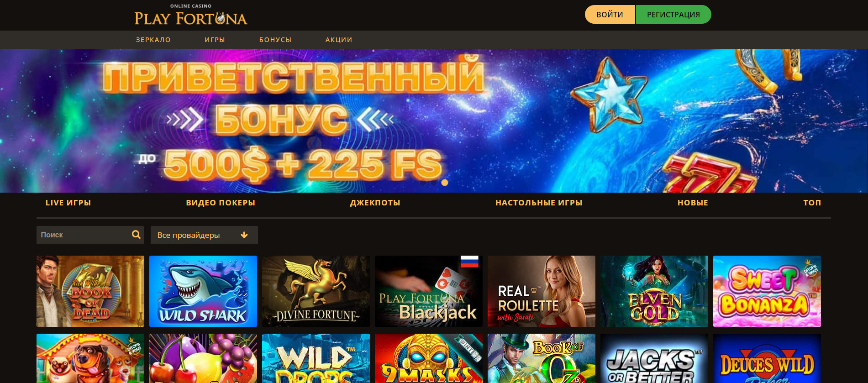
Task: Open the Зеркало menu item
Action: point(153,40)
